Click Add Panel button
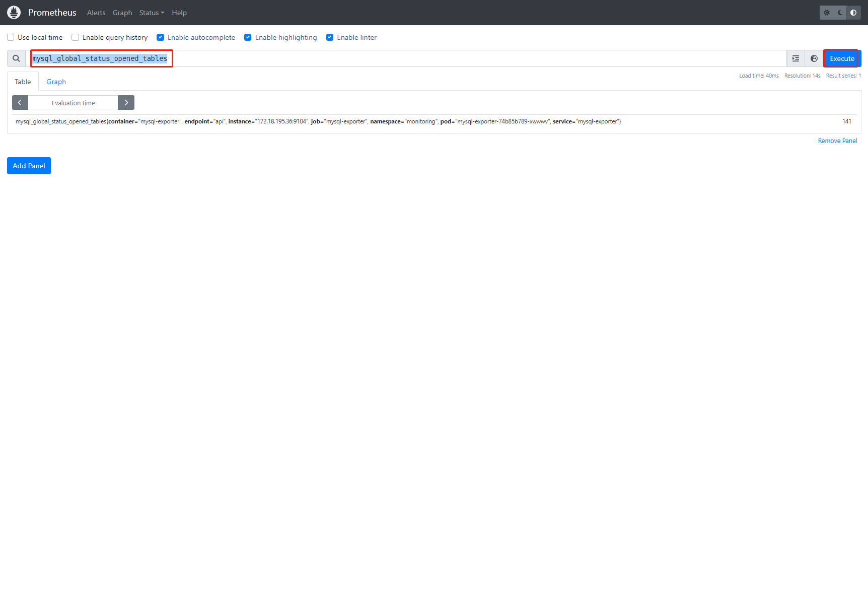 click(29, 166)
